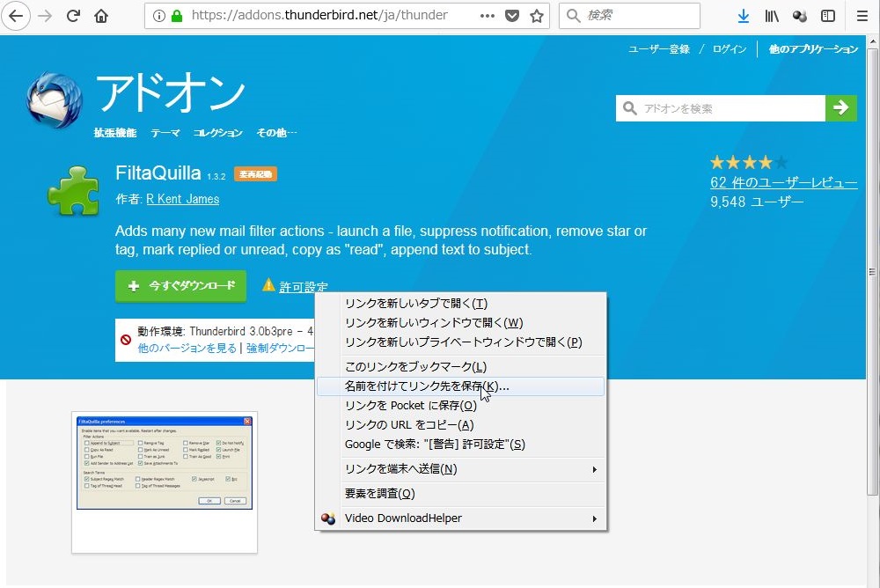
Task: Click ログイン link
Action: (x=730, y=49)
